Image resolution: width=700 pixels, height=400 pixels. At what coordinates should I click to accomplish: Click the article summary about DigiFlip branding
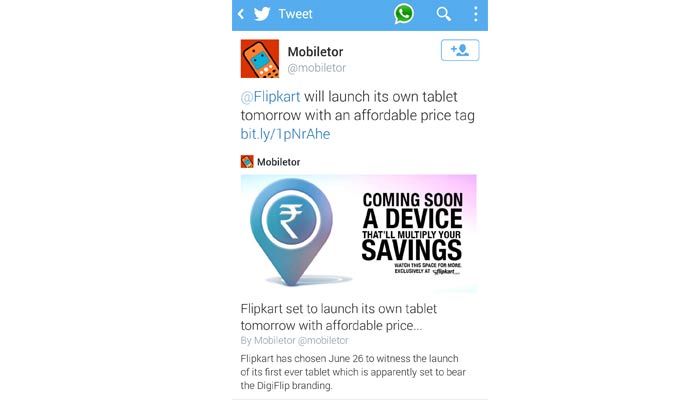tap(353, 372)
